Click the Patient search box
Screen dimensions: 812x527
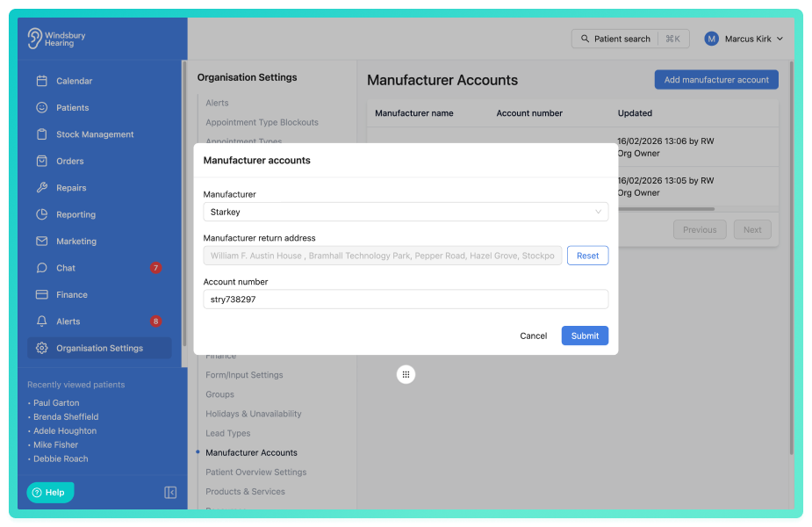630,39
